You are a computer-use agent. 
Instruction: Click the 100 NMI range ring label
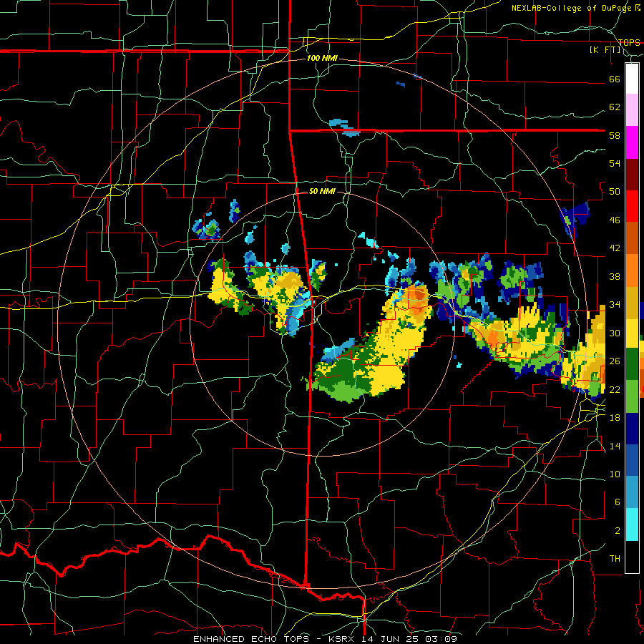click(322, 59)
